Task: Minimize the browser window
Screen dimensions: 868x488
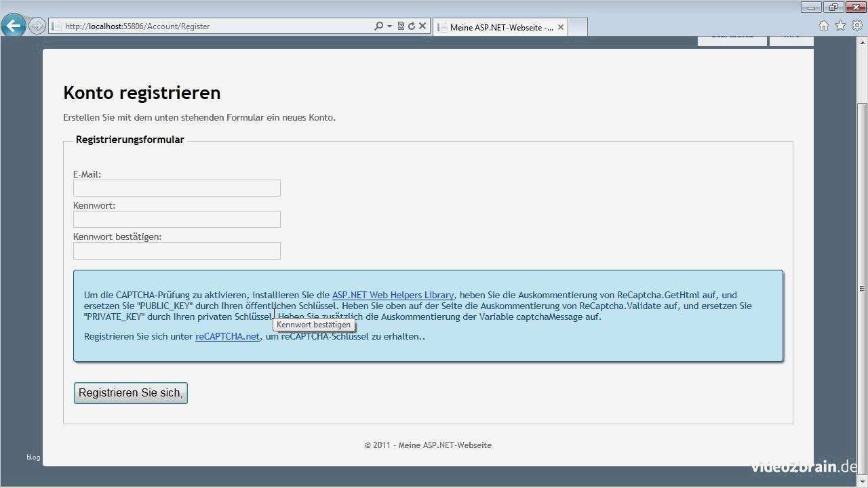Action: [811, 7]
